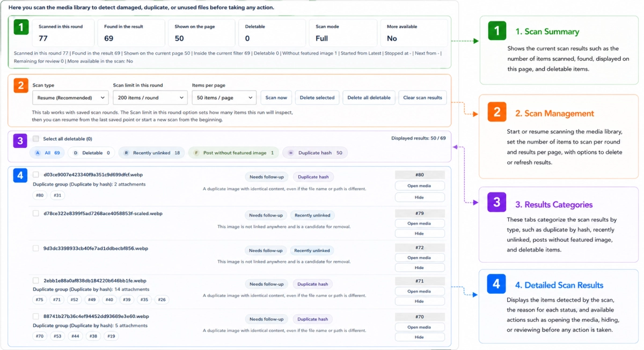Open media for item #80
644x350 pixels.
[420, 186]
